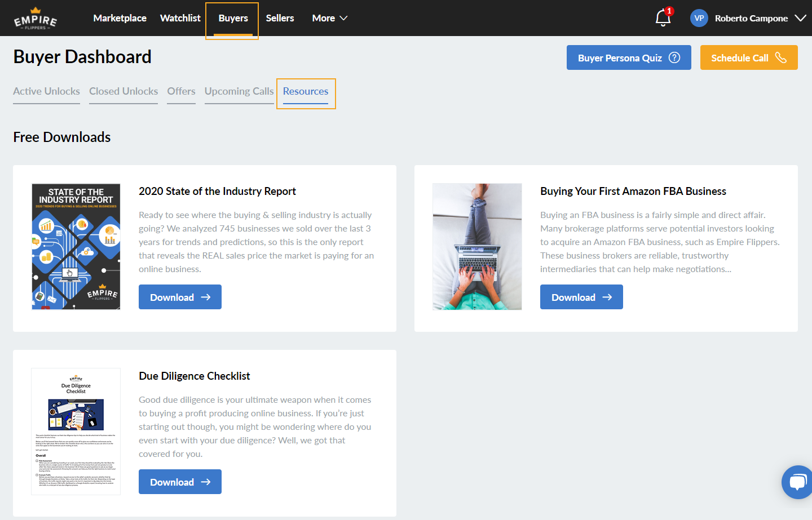This screenshot has width=812, height=520.
Task: Open the chat support bubble
Action: [798, 482]
